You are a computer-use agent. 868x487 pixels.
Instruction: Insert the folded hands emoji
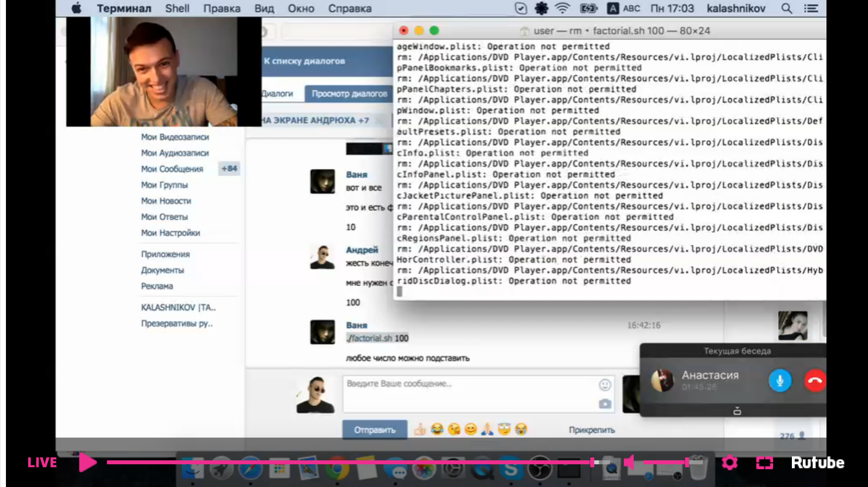click(487, 429)
